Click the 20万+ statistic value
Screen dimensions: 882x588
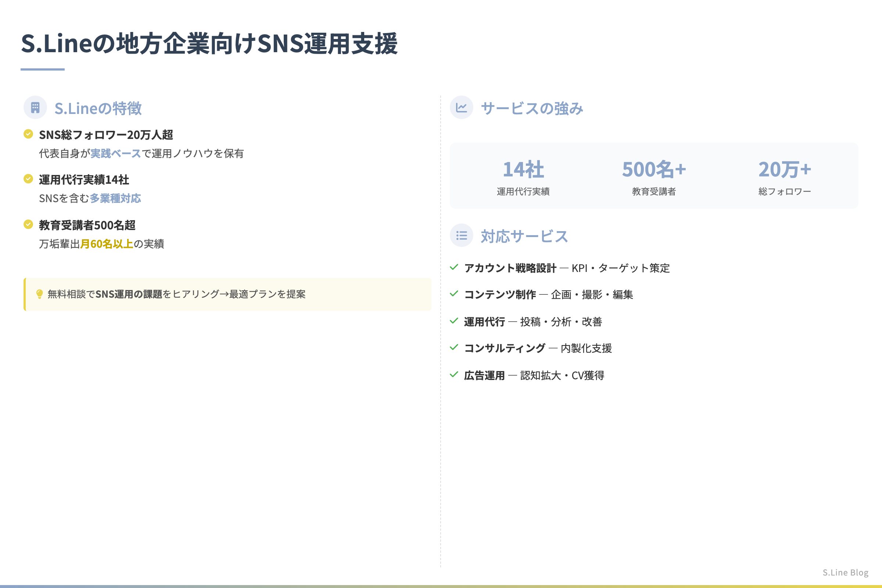tap(785, 169)
